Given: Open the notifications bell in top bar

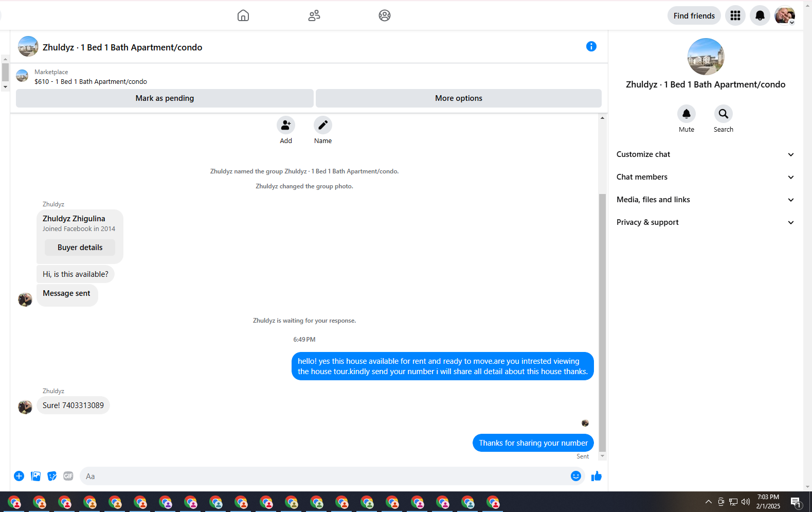Looking at the screenshot, I should pos(760,15).
